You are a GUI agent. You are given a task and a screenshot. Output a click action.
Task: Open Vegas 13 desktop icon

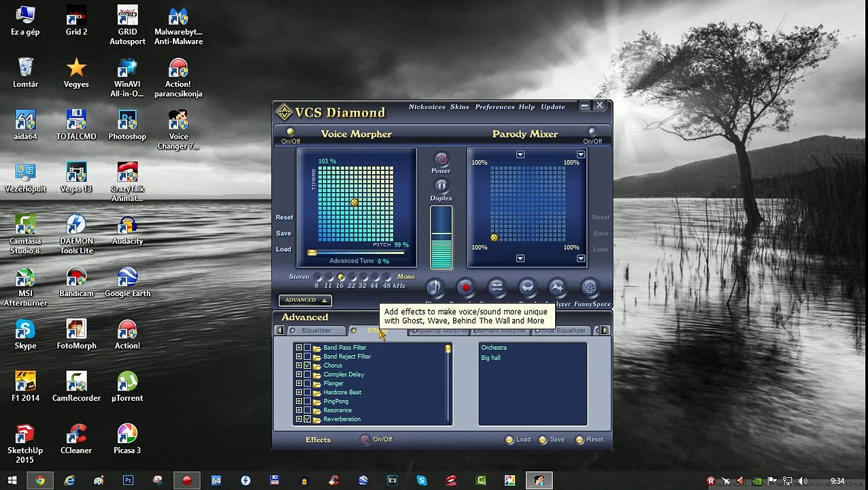coord(76,178)
